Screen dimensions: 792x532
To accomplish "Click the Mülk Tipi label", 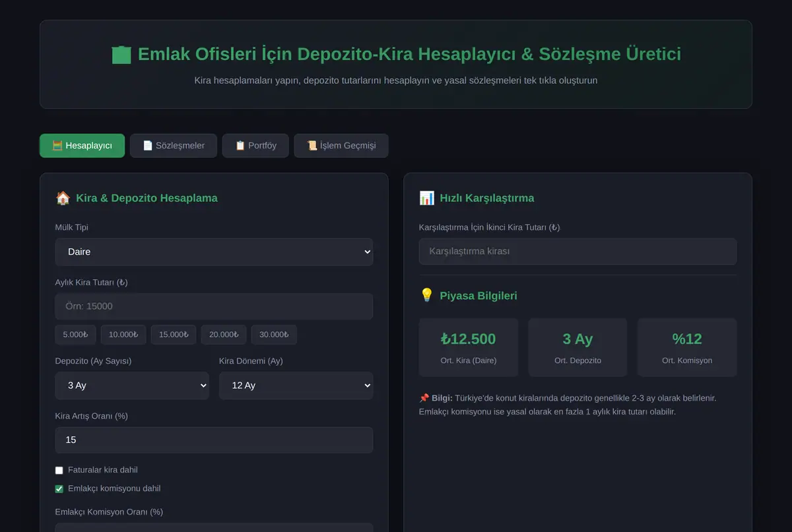I will tap(72, 228).
